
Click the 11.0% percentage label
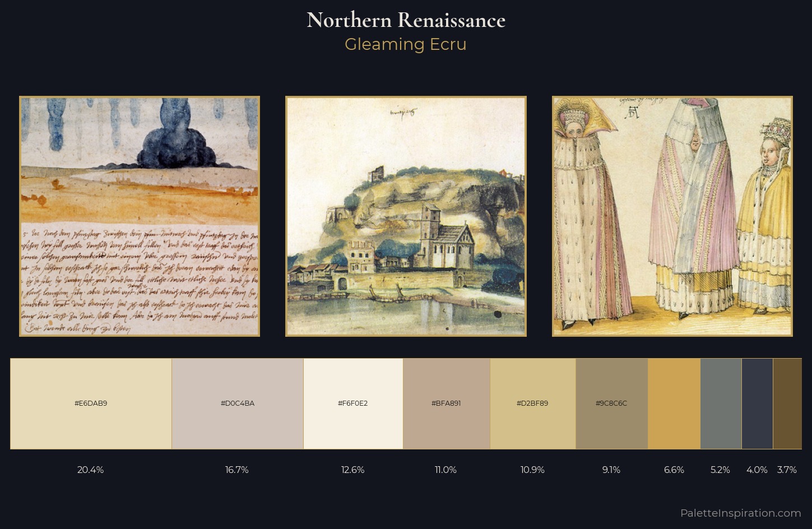[446, 470]
